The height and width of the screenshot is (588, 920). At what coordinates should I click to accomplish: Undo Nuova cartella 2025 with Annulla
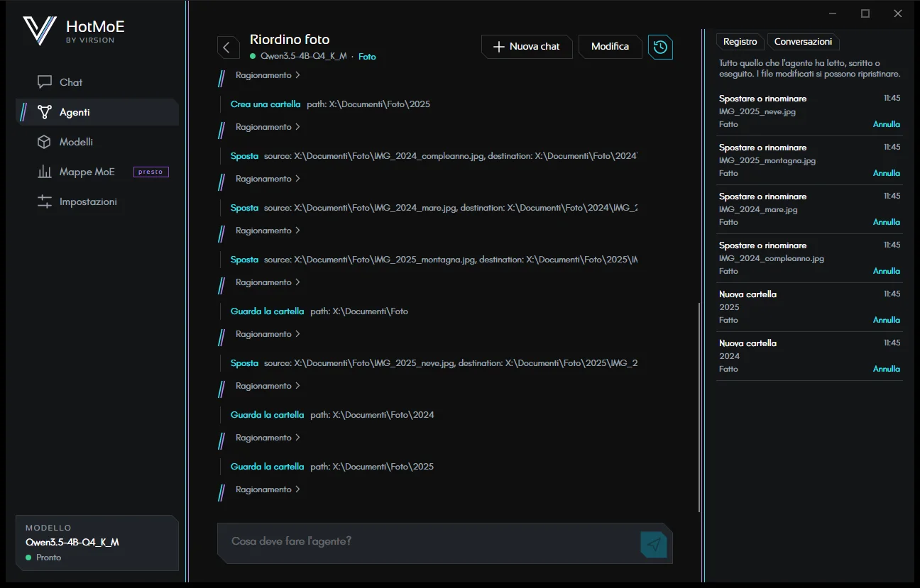(x=886, y=320)
